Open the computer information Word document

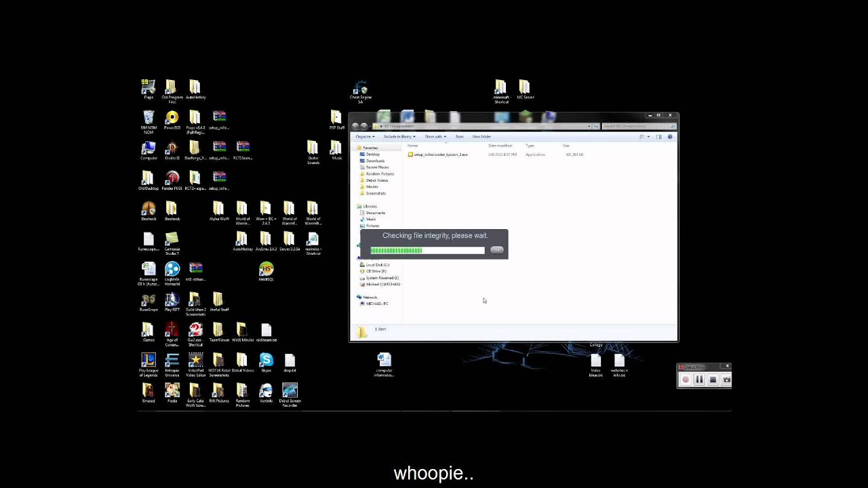pos(384,364)
